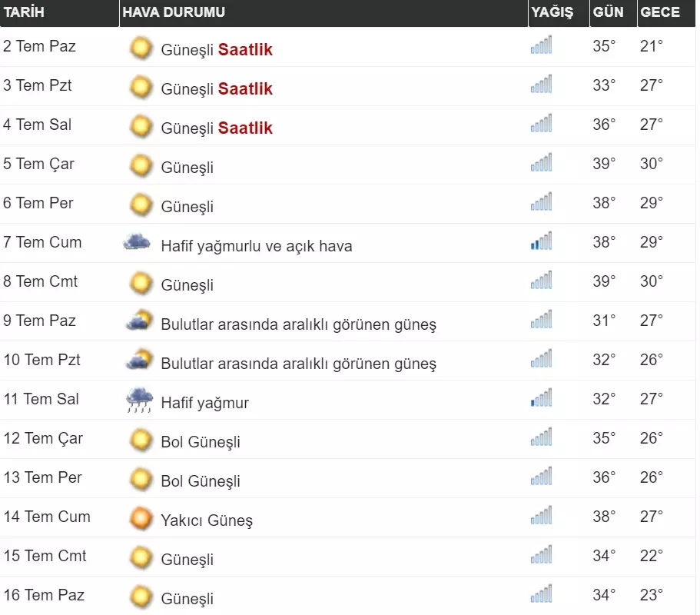The width and height of the screenshot is (700, 615).
Task: Click the HAVA DURUMU column header
Action: pyautogui.click(x=174, y=12)
